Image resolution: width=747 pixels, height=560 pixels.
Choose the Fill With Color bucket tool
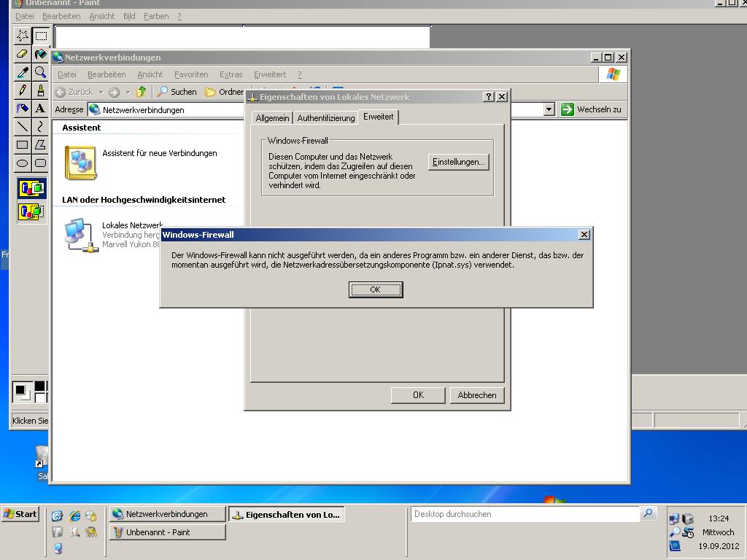click(x=41, y=54)
